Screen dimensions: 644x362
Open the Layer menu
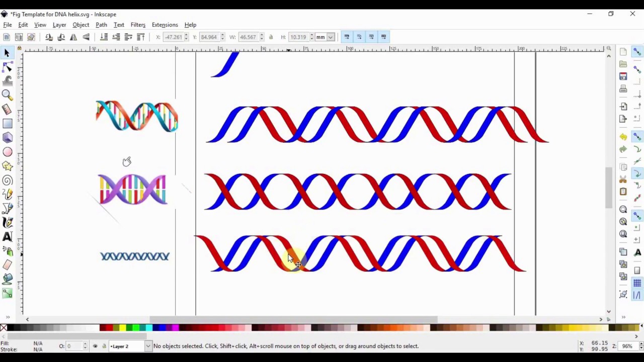[59, 25]
